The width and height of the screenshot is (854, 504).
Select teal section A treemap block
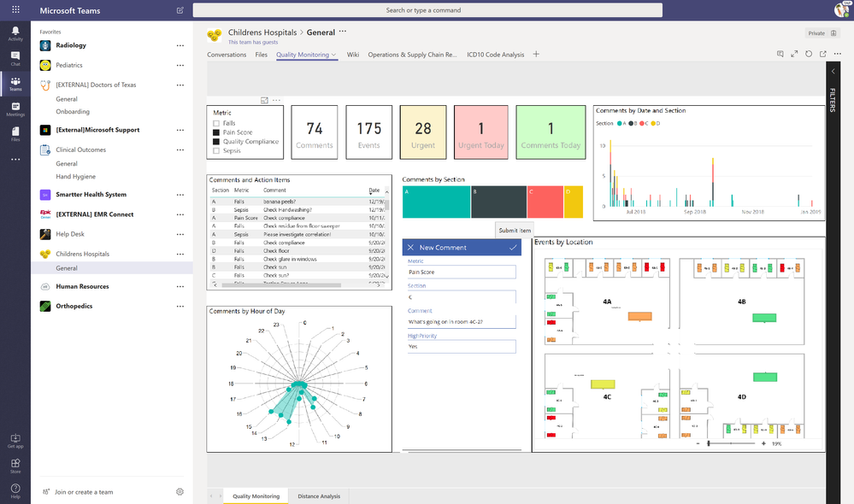pyautogui.click(x=436, y=202)
